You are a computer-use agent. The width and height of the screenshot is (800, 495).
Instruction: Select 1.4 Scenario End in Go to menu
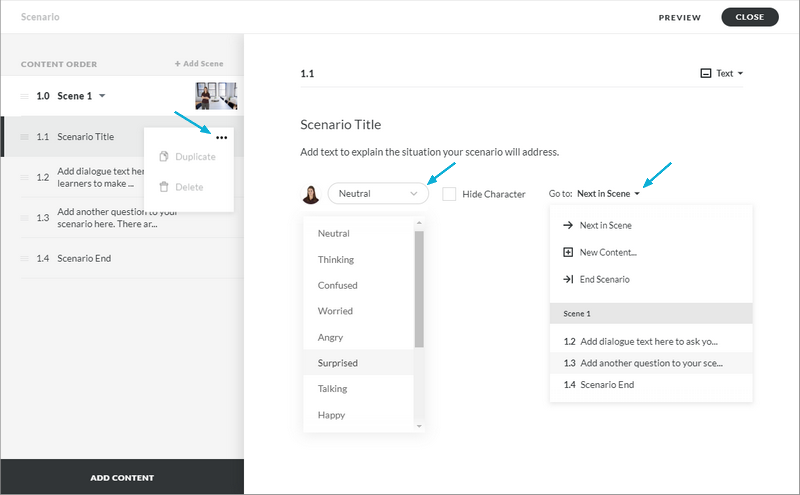[x=651, y=385]
